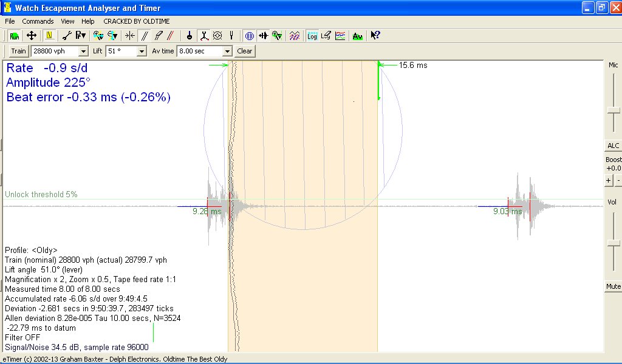Toggle the yellow highlighted display icon

[49, 36]
